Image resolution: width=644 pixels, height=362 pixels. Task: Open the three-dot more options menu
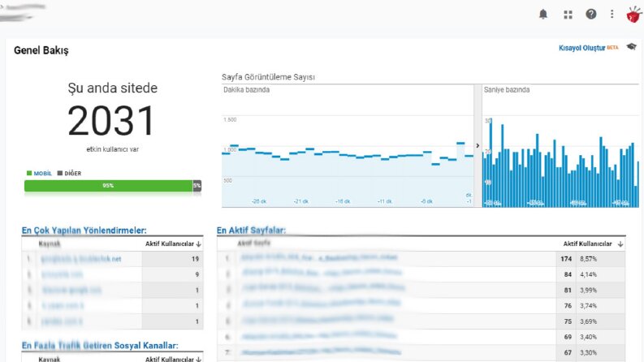pos(612,15)
